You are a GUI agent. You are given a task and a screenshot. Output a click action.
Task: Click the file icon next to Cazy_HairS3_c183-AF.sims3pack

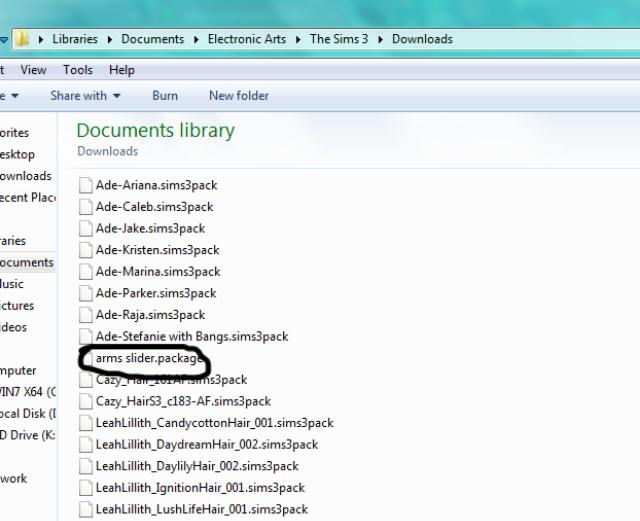coord(86,401)
